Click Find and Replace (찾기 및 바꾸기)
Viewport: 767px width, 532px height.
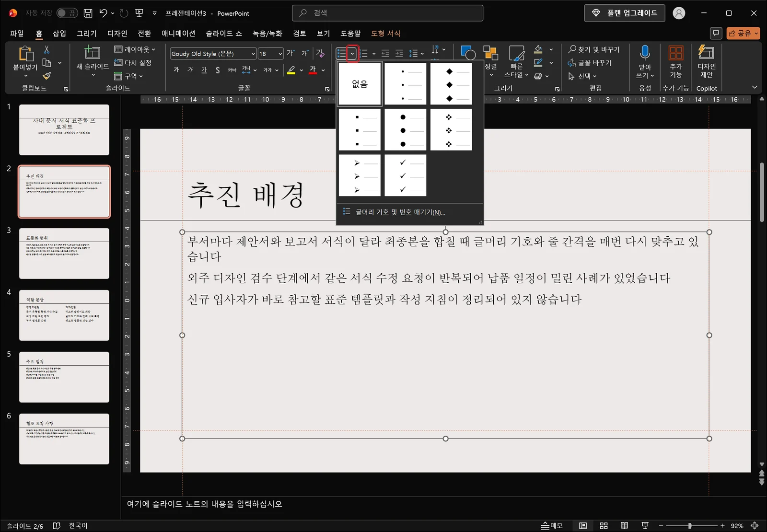593,49
